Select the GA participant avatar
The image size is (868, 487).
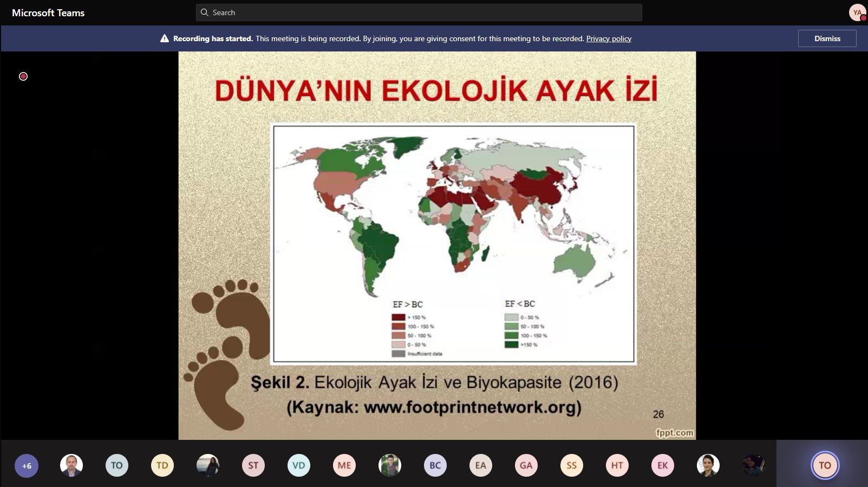(526, 465)
